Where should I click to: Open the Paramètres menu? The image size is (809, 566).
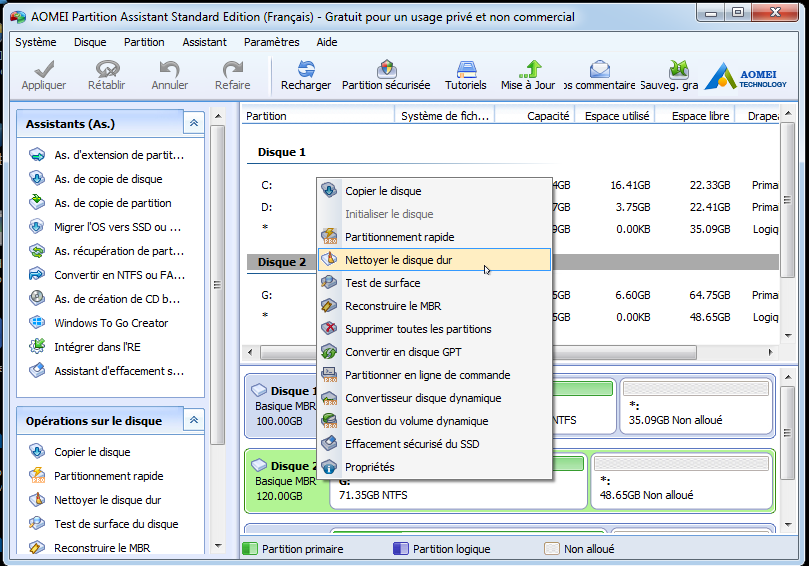pyautogui.click(x=271, y=42)
